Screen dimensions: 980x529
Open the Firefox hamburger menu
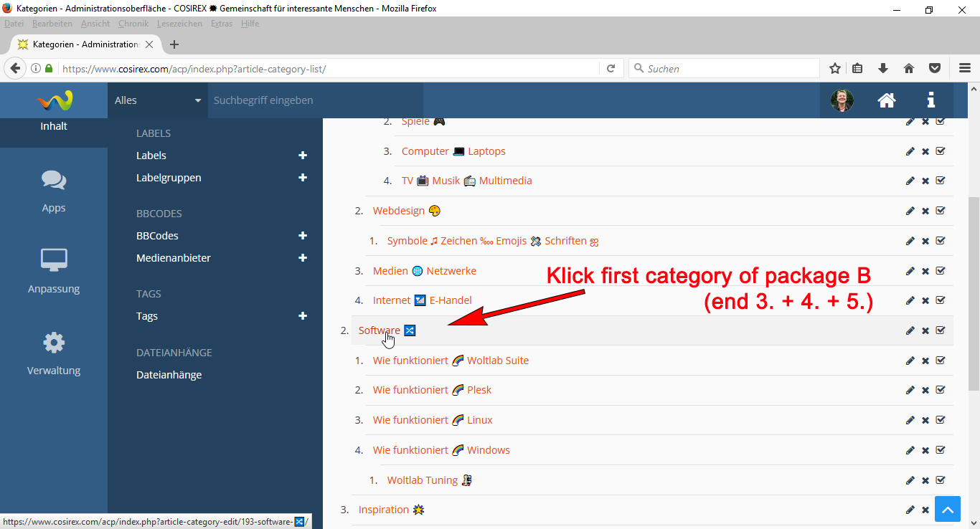(965, 69)
